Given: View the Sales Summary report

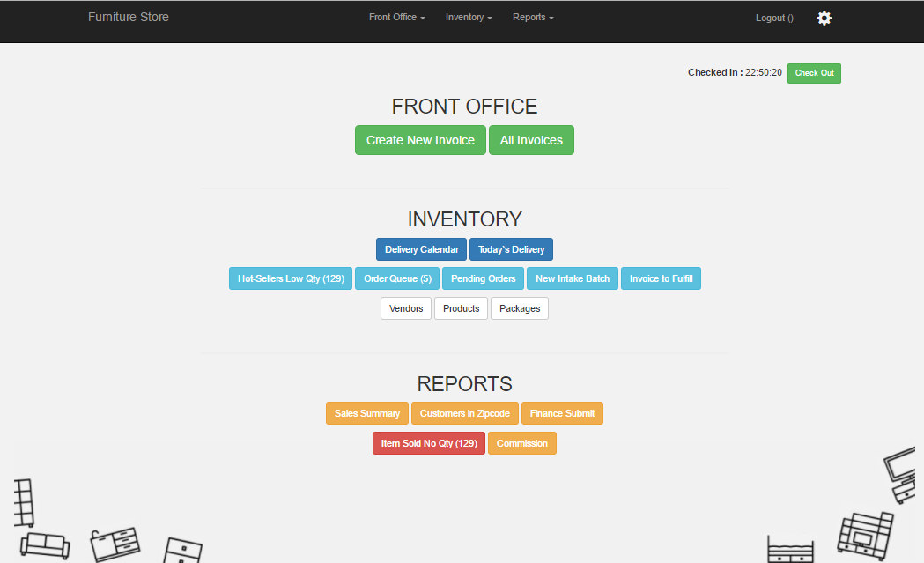Looking at the screenshot, I should 366,413.
